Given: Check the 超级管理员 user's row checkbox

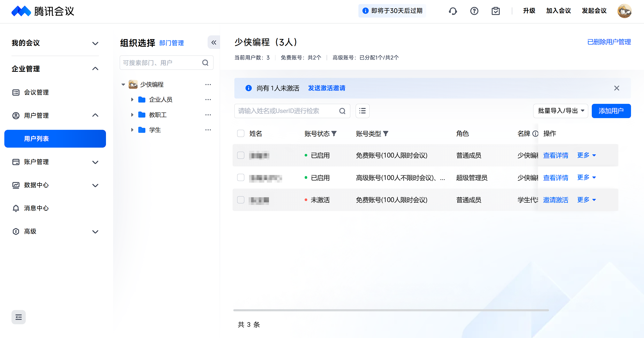Looking at the screenshot, I should (240, 177).
